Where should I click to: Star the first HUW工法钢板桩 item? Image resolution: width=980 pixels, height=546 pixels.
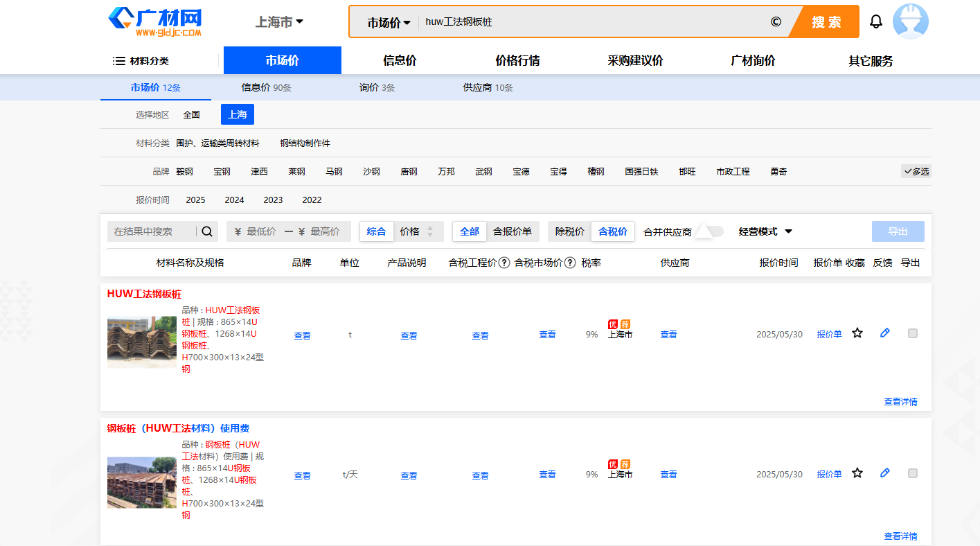pos(857,333)
